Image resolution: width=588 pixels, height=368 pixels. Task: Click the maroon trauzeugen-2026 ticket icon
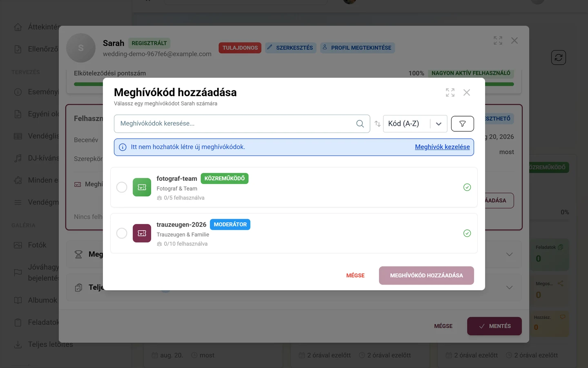coord(142,233)
